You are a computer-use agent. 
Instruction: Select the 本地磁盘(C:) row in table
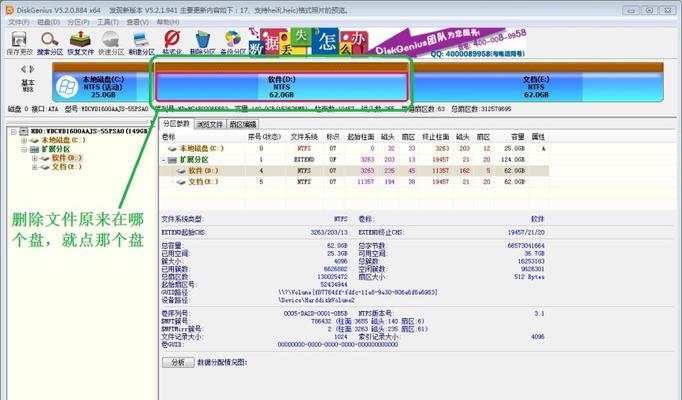point(354,149)
